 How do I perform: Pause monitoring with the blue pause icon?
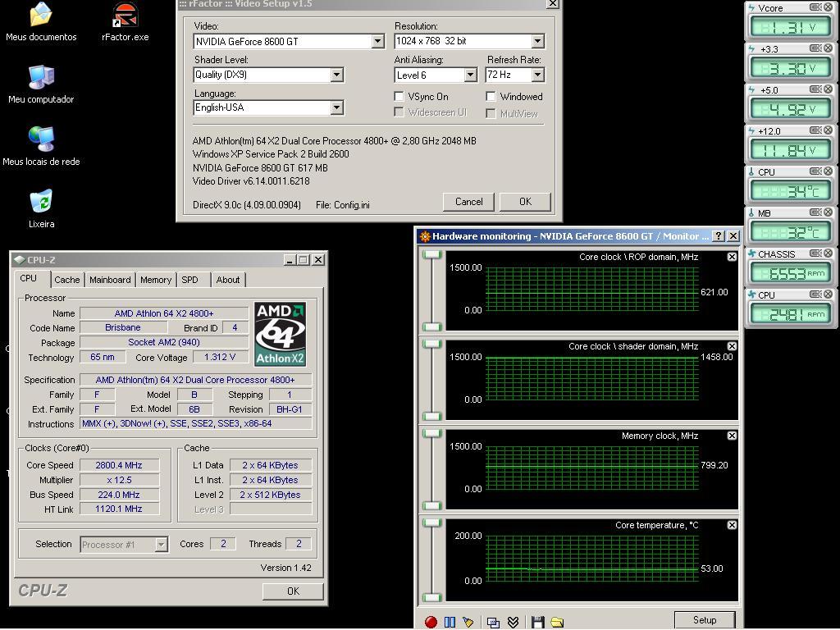click(450, 622)
